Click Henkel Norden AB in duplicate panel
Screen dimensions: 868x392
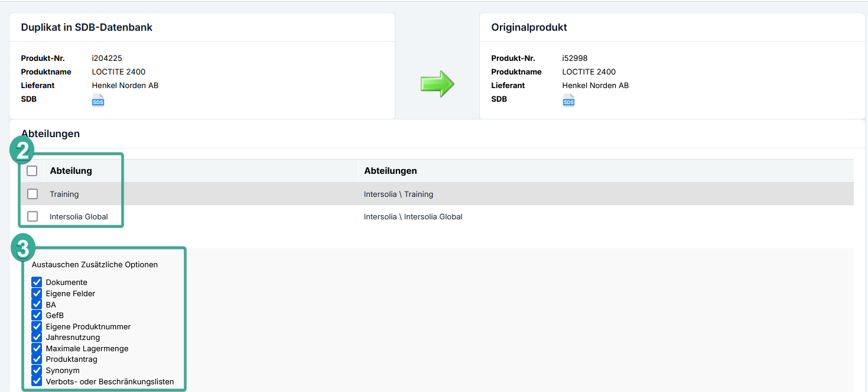pyautogui.click(x=125, y=85)
